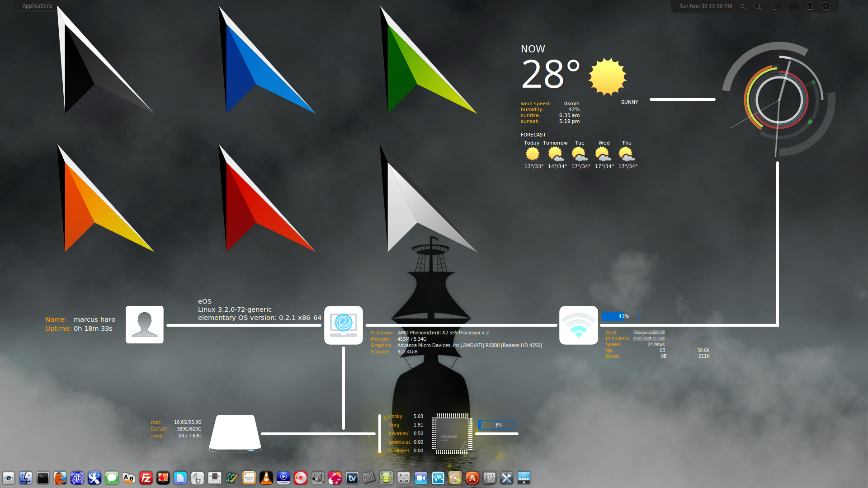
Task: Launch GIMP from the dock
Action: point(318,478)
